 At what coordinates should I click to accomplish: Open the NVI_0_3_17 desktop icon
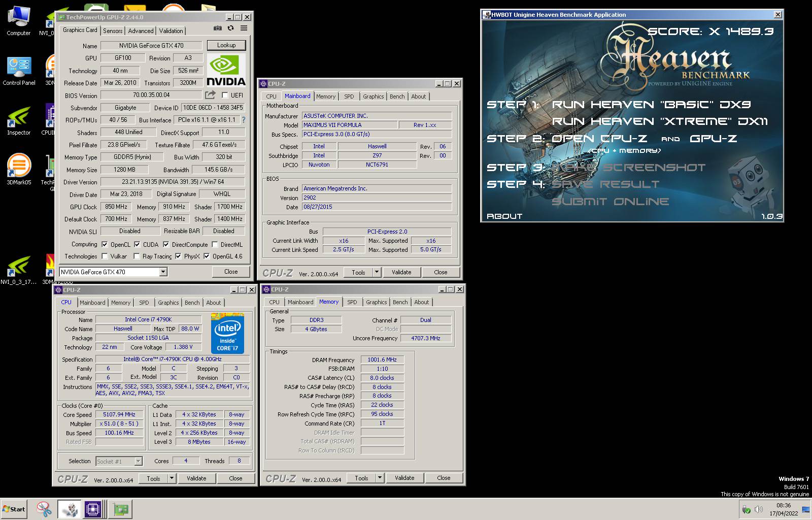click(x=19, y=270)
